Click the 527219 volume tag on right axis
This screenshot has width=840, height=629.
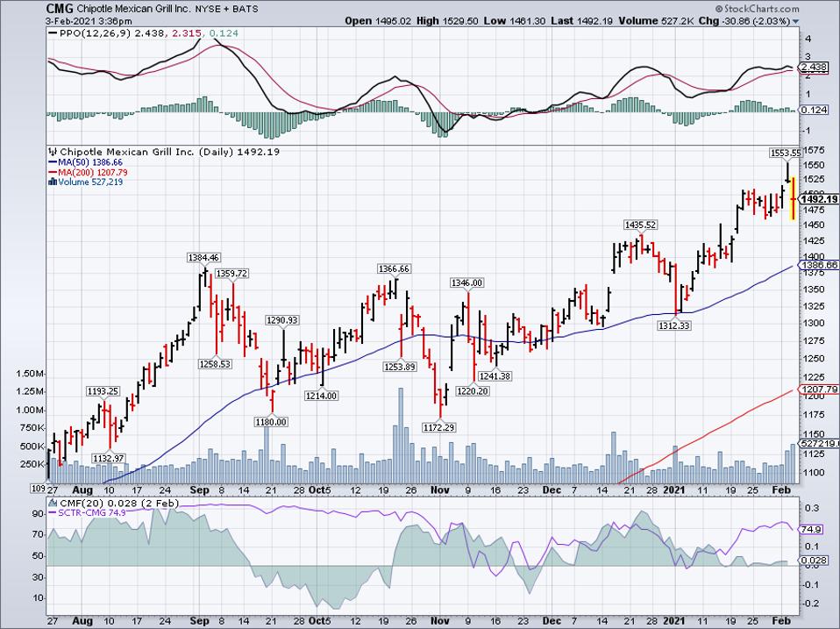pos(818,444)
